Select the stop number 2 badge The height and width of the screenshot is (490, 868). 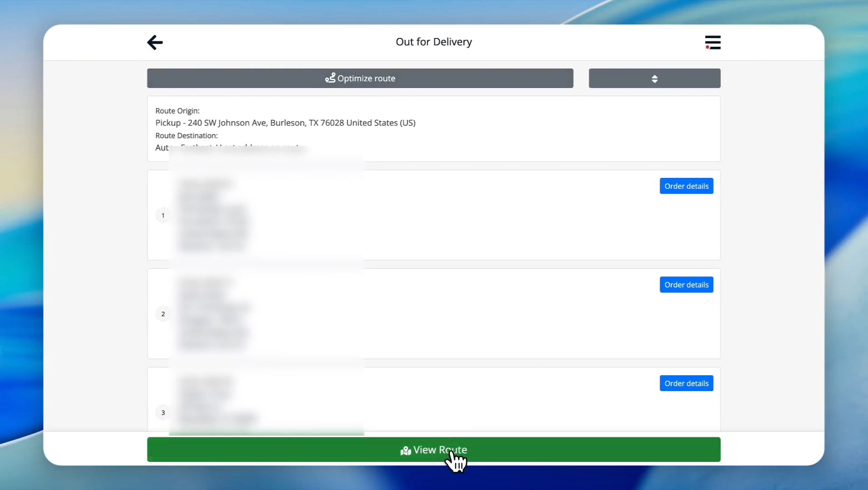tap(163, 314)
